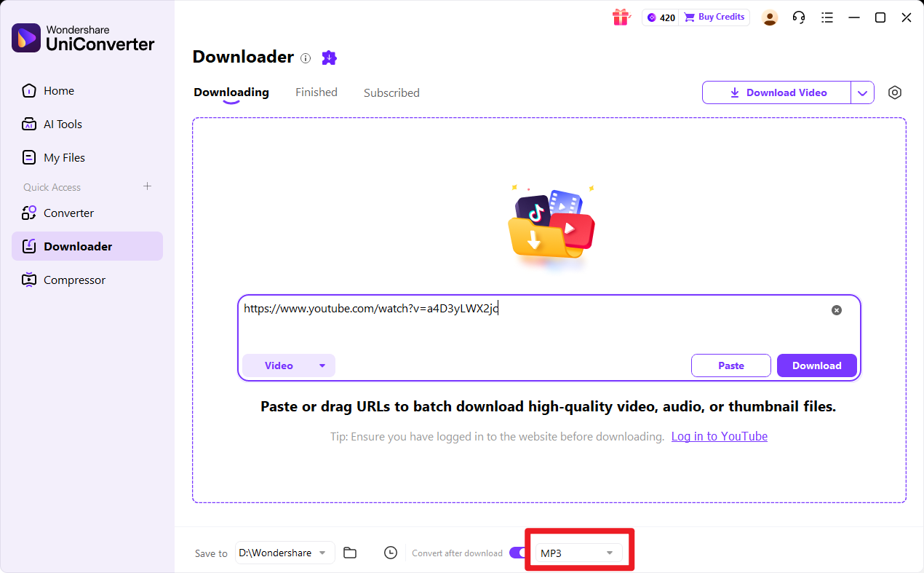Open the task list icon in titlebar
The height and width of the screenshot is (573, 924).
point(827,17)
